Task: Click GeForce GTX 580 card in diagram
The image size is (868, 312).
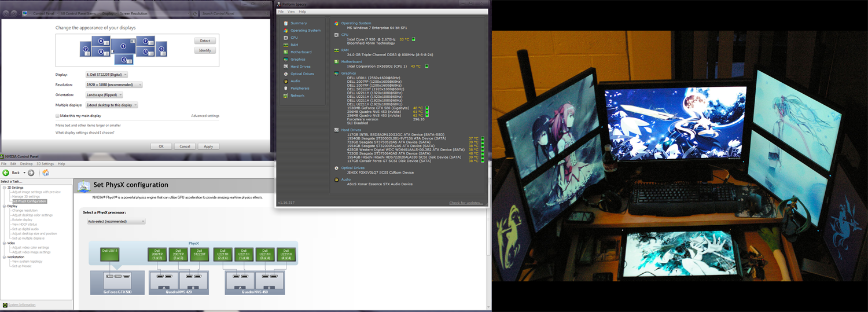Action: coord(117,282)
